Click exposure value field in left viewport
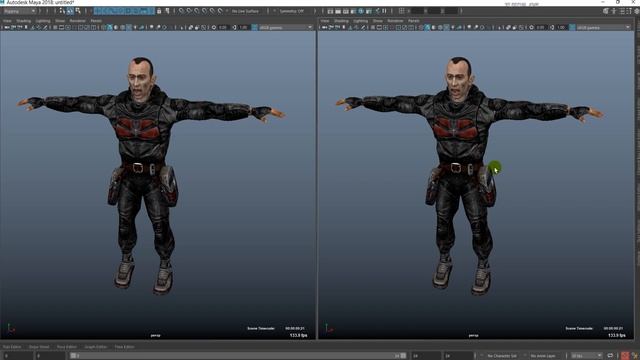This screenshot has height=360, width=640. 223,27
